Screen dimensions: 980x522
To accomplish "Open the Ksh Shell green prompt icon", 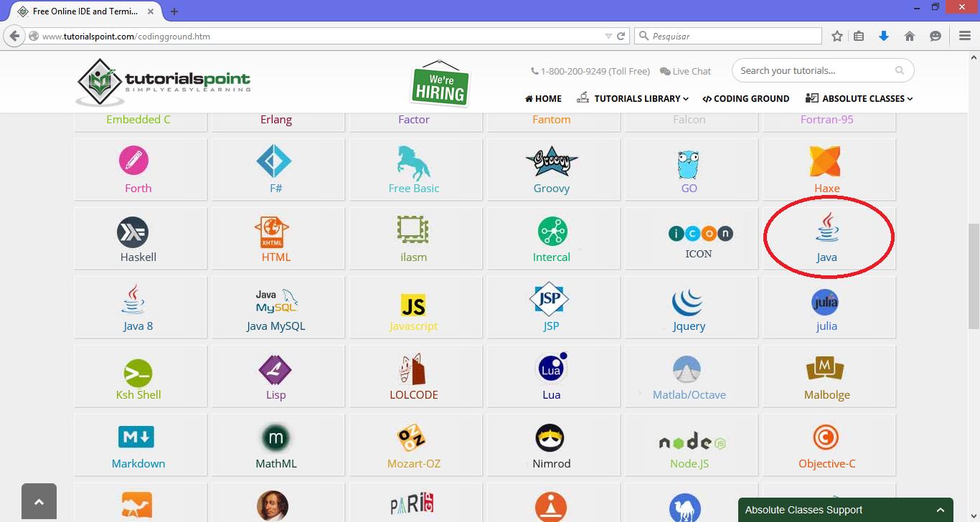I will [138, 373].
